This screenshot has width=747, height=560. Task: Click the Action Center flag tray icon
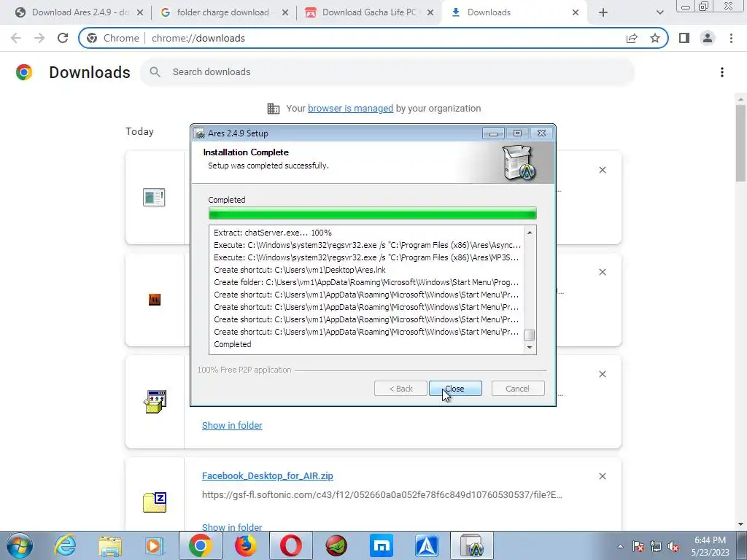[638, 546]
